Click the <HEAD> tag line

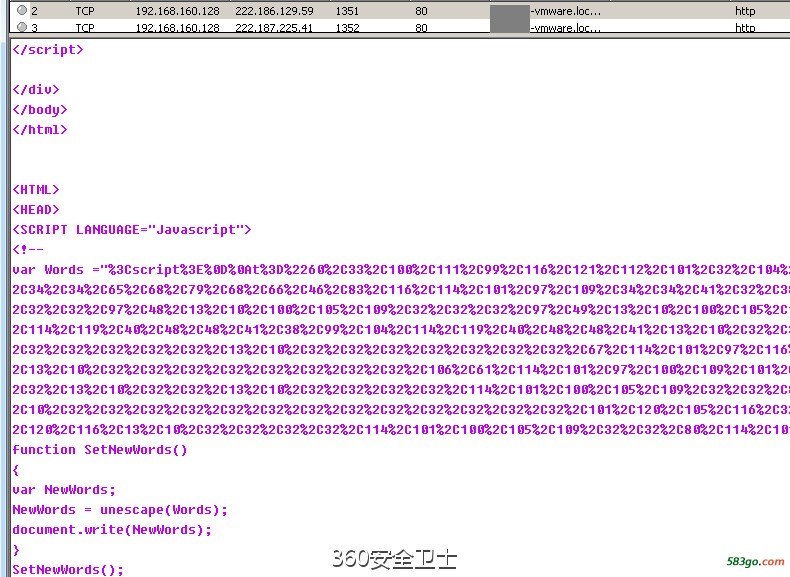[36, 209]
